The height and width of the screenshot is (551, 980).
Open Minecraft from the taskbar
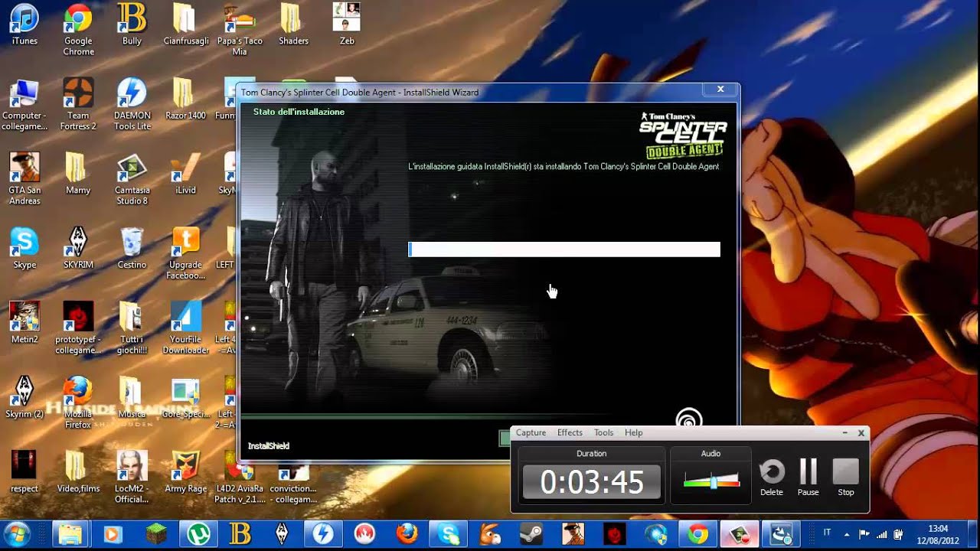point(155,533)
